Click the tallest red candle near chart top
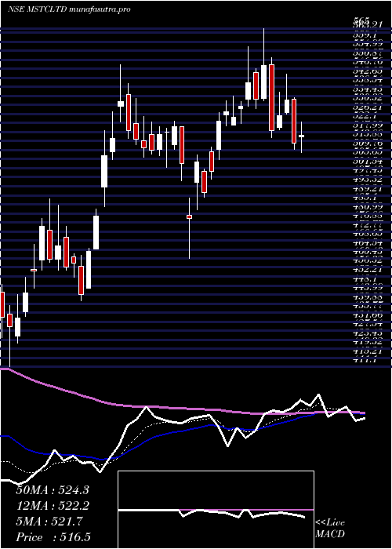This screenshot has height=549, width=392. [x=271, y=98]
